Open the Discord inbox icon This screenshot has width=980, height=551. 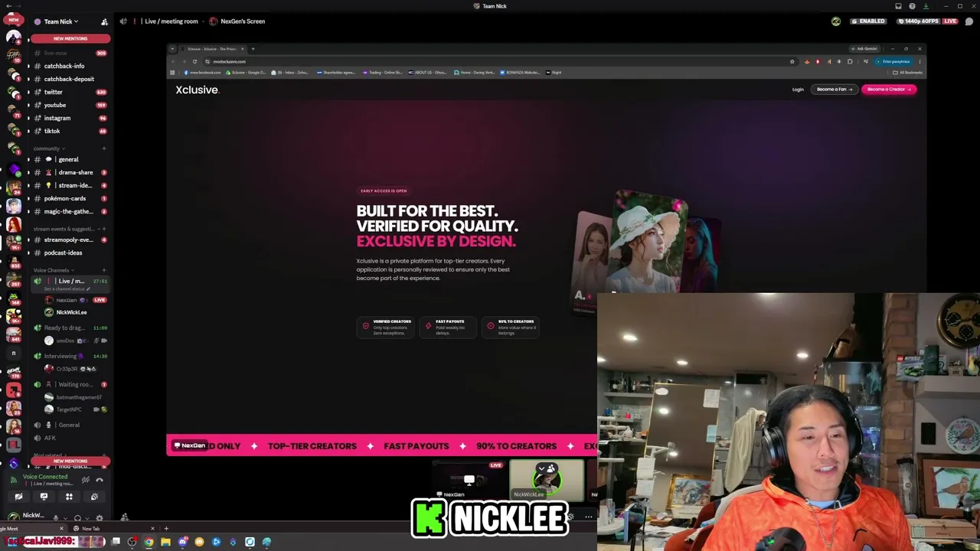898,6
